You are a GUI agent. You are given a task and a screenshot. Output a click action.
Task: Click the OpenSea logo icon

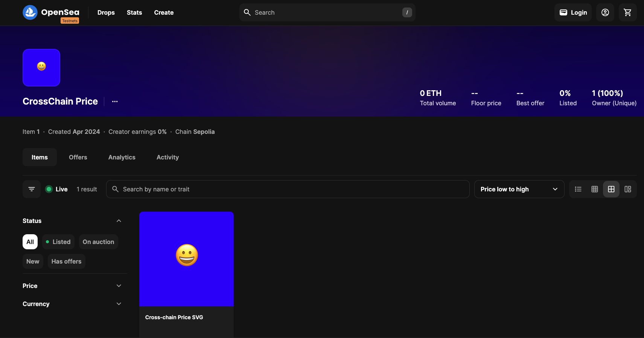point(30,12)
